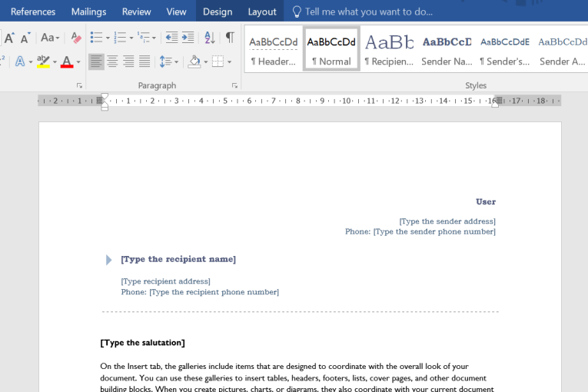Apply the Text Effects A icon
Viewport: 588px width, 392px height.
[x=20, y=61]
